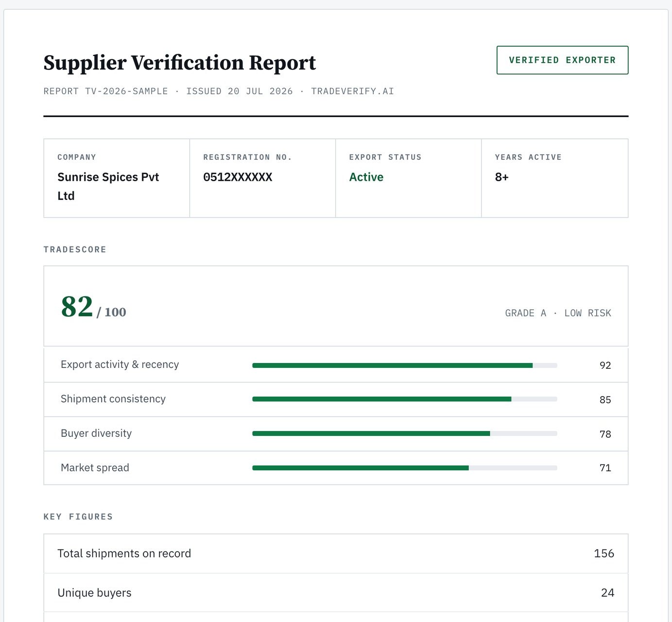Click the EXPORT STATUS label
The width and height of the screenshot is (672, 622).
385,157
